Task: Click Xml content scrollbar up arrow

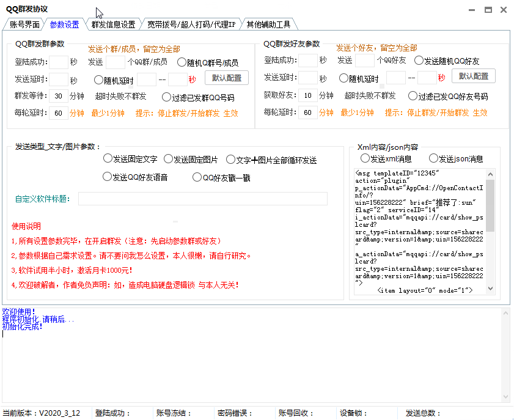Action: coord(490,174)
